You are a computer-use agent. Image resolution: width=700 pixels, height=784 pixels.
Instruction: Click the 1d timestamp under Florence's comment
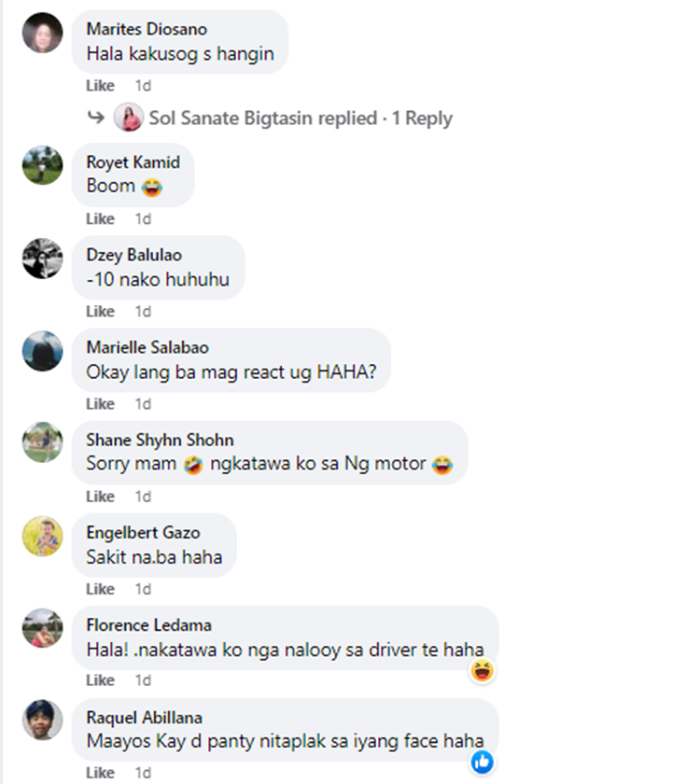143,680
